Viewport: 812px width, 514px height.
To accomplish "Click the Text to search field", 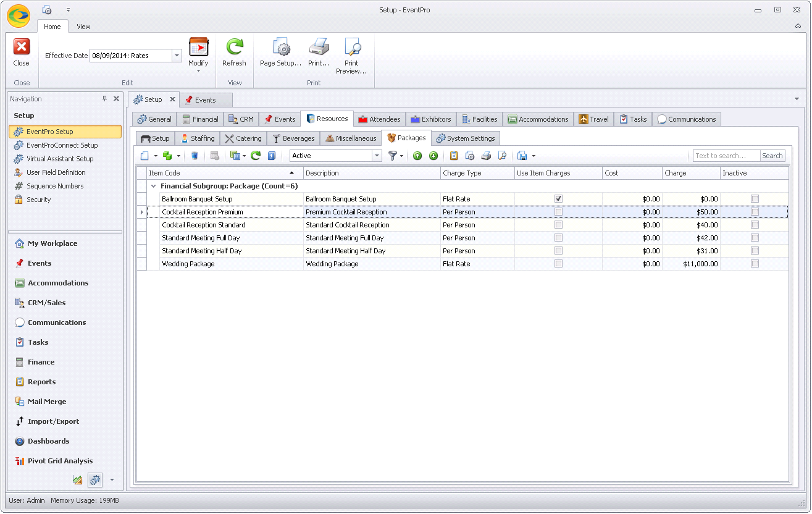I will tap(726, 156).
